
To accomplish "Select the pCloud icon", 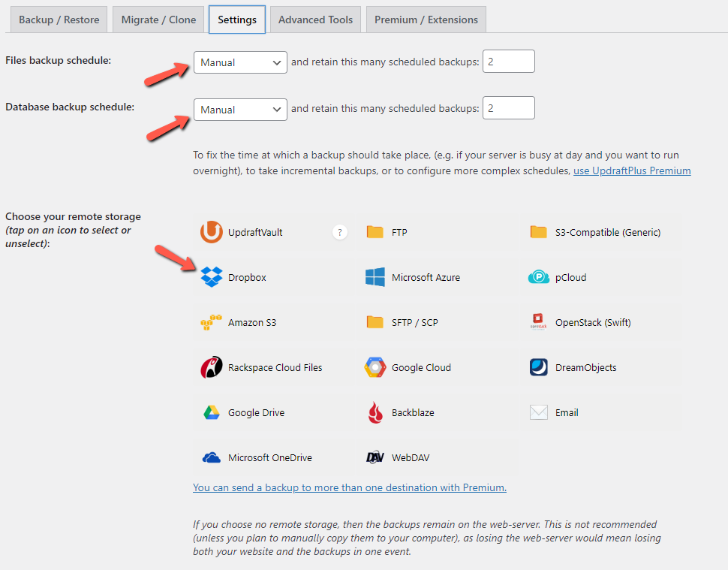I will coord(539,277).
